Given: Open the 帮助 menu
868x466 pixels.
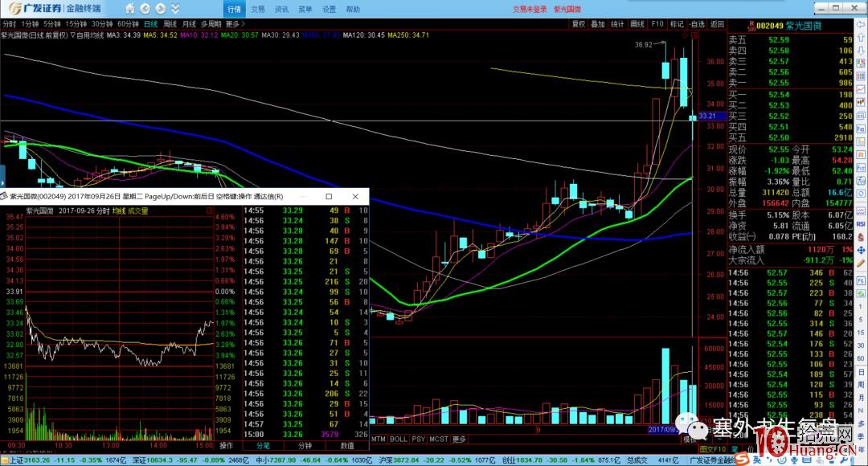Looking at the screenshot, I should coord(353,10).
